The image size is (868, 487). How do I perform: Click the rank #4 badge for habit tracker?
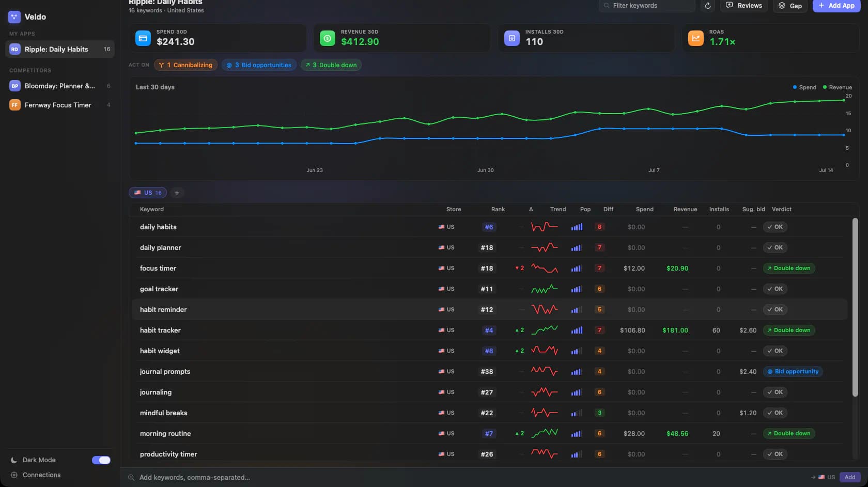[x=489, y=330]
